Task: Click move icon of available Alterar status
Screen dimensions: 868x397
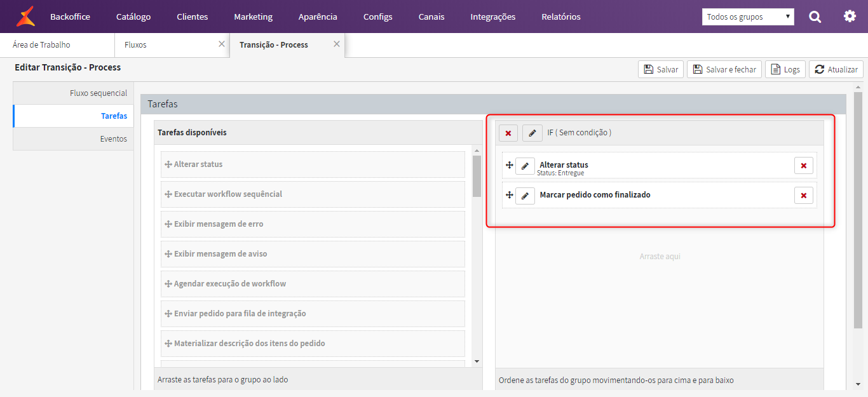Action: click(168, 165)
